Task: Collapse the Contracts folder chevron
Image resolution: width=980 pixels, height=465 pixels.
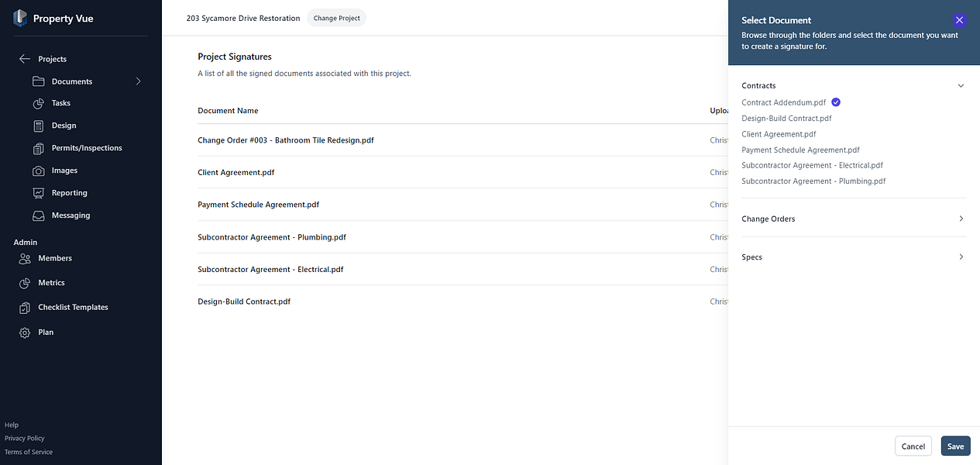Action: pos(961,86)
